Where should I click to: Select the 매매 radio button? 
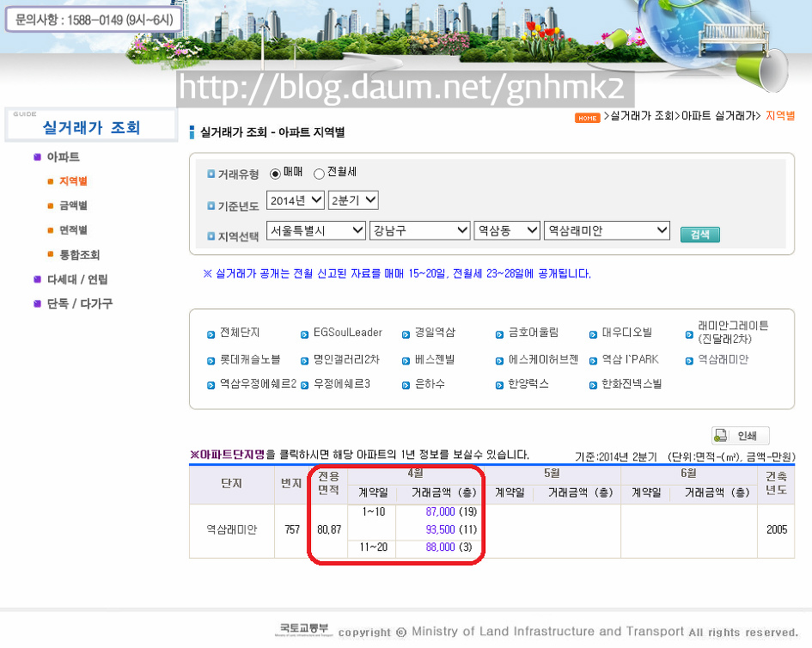(x=275, y=174)
